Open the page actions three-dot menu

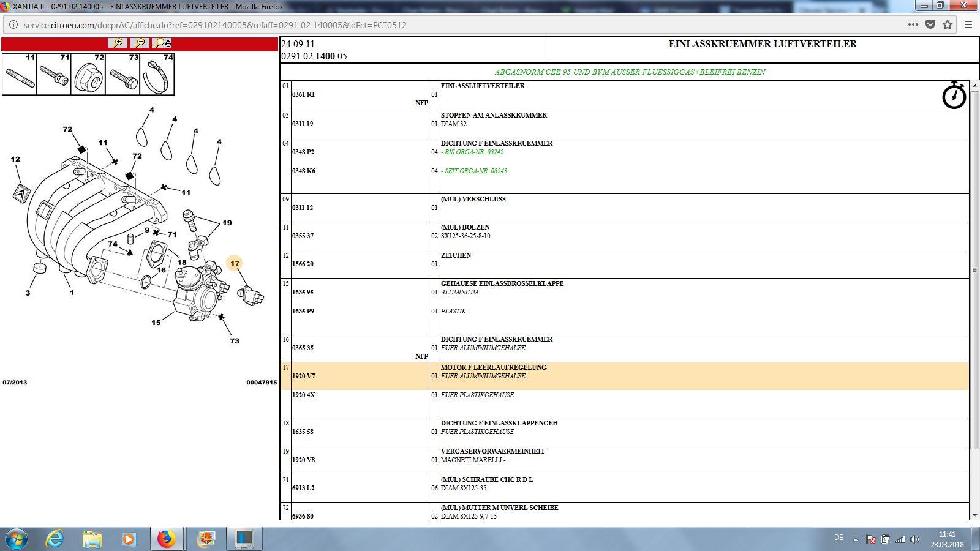(x=913, y=25)
